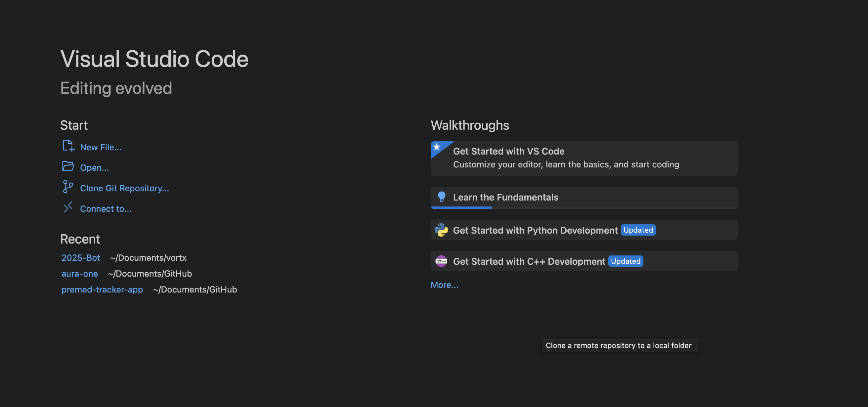
Task: Click the Learn the Fundamentals progress bar
Action: (584, 208)
